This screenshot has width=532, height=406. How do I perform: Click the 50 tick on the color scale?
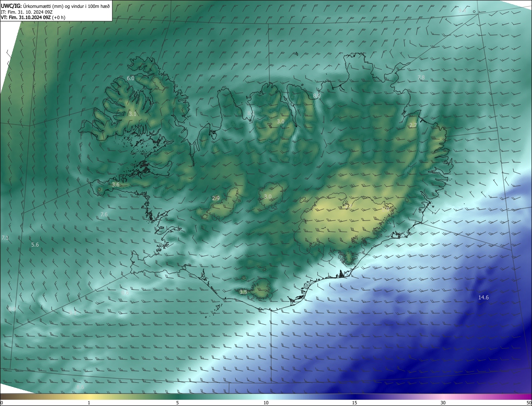pyautogui.click(x=529, y=403)
